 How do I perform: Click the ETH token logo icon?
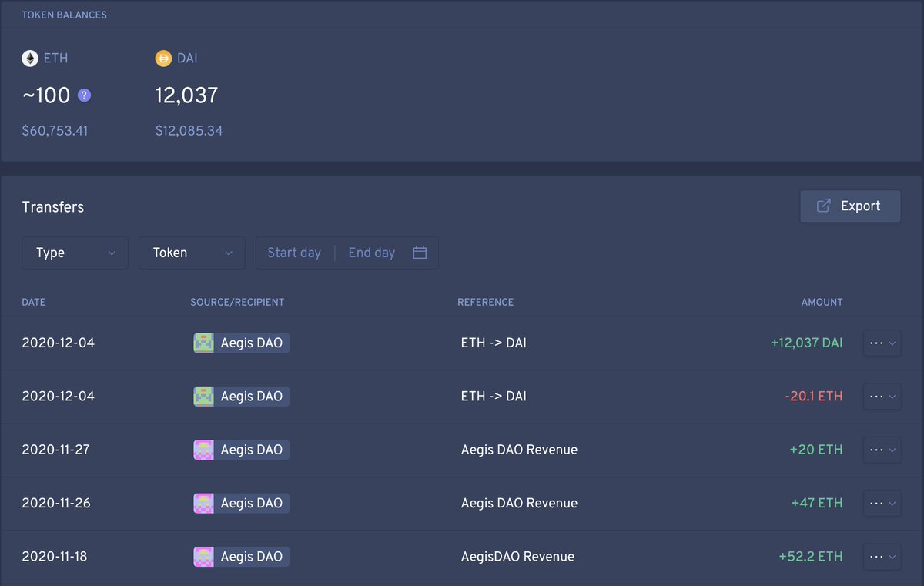[x=30, y=59]
